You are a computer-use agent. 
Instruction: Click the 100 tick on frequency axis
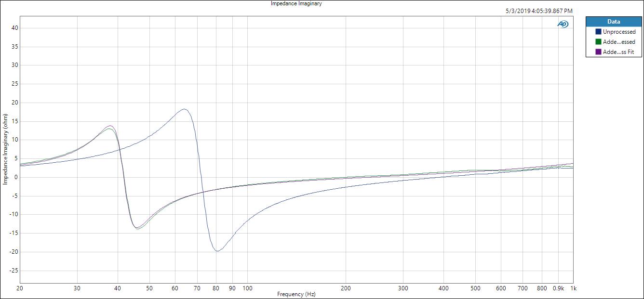[247, 288]
